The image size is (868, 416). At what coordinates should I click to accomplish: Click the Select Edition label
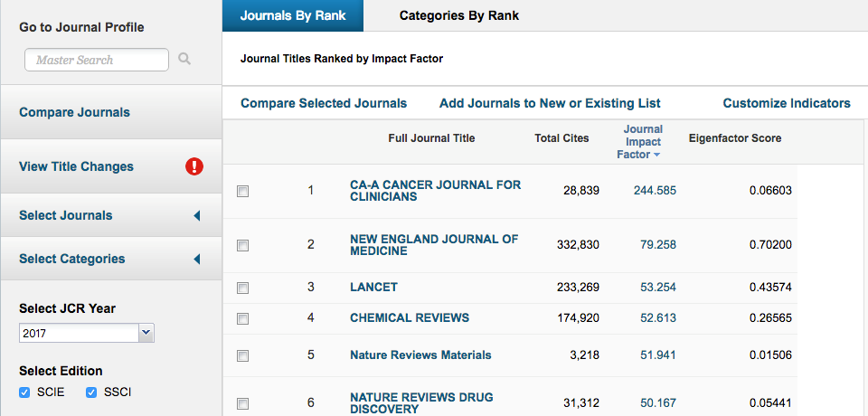click(x=61, y=371)
